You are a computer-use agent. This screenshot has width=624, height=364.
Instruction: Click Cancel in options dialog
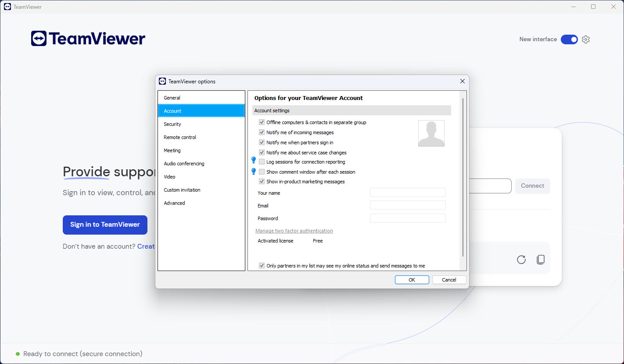[x=449, y=280]
